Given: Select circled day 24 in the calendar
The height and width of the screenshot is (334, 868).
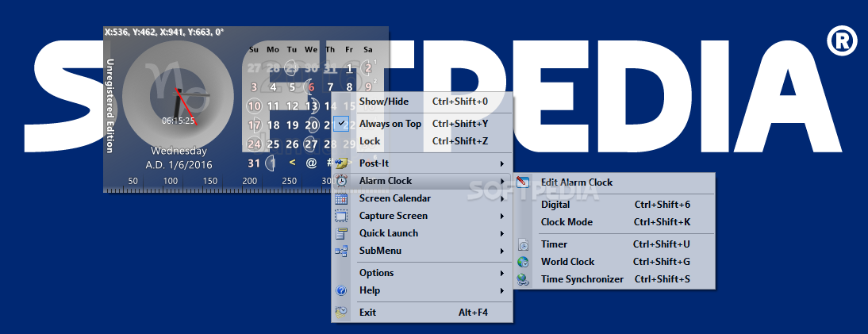Looking at the screenshot, I should click(254, 144).
